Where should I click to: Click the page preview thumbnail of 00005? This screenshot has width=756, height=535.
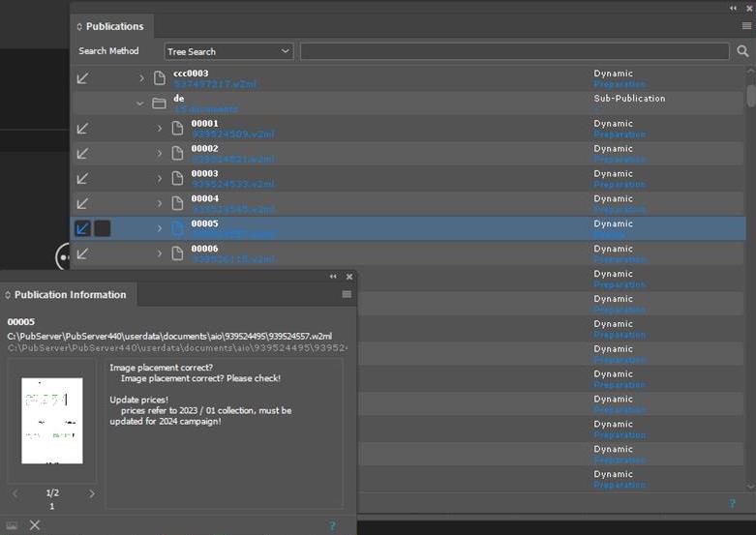(52, 421)
